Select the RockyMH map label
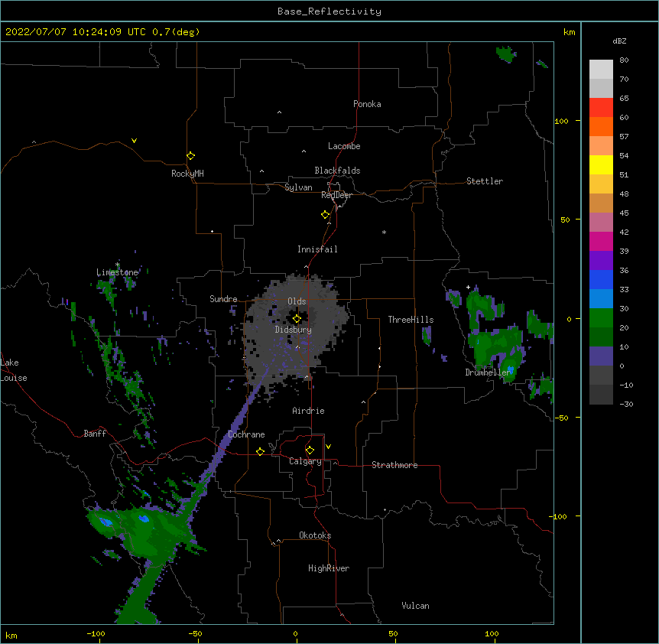 187,174
